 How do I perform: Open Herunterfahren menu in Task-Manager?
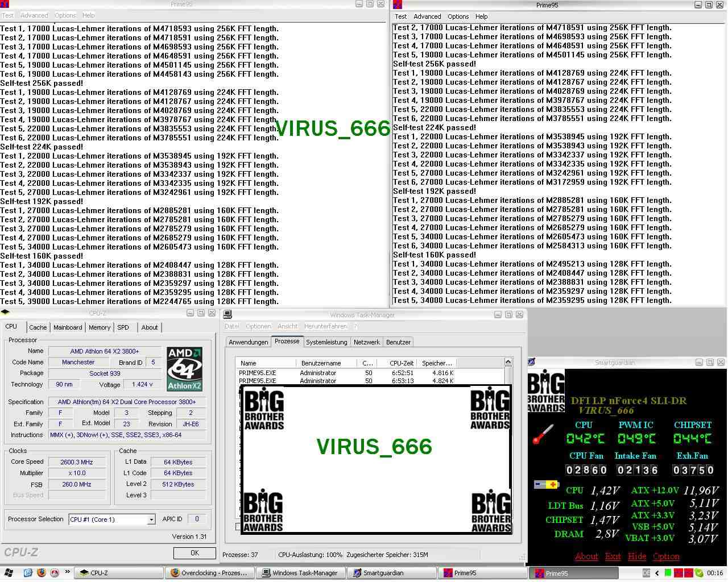[325, 326]
